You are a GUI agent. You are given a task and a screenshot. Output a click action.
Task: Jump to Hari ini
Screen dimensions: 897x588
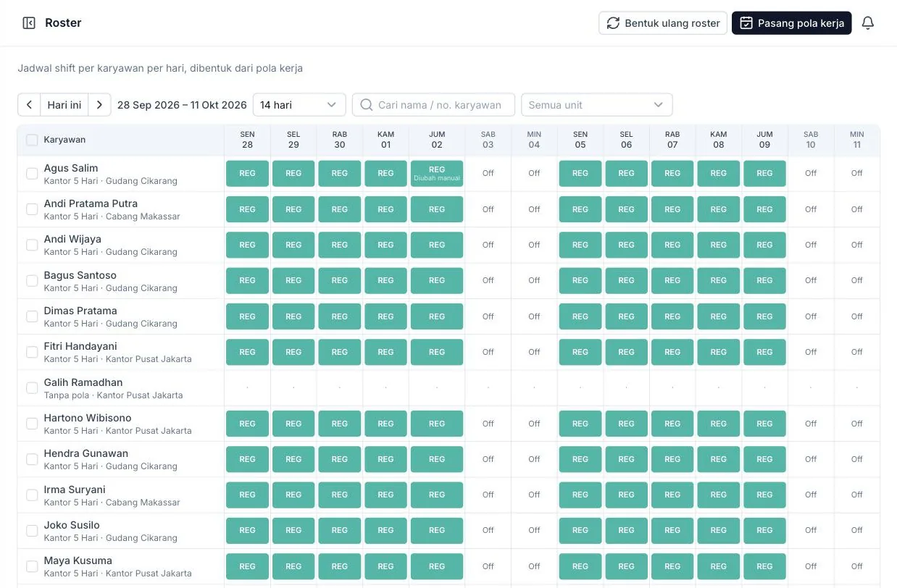pyautogui.click(x=64, y=105)
